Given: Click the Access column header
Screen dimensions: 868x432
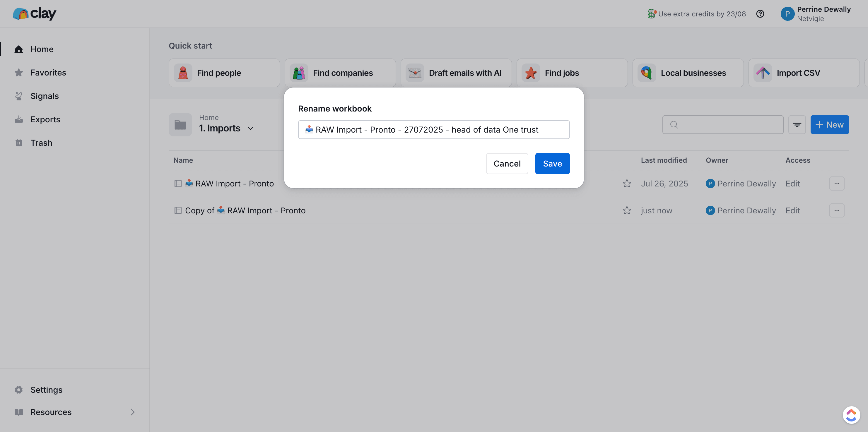Looking at the screenshot, I should click(x=798, y=160).
